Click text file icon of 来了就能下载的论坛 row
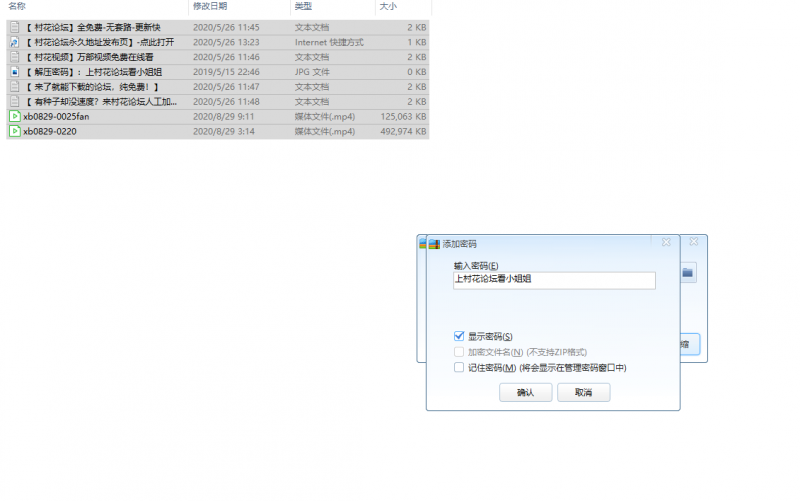The width and height of the screenshot is (800, 501). [x=15, y=87]
